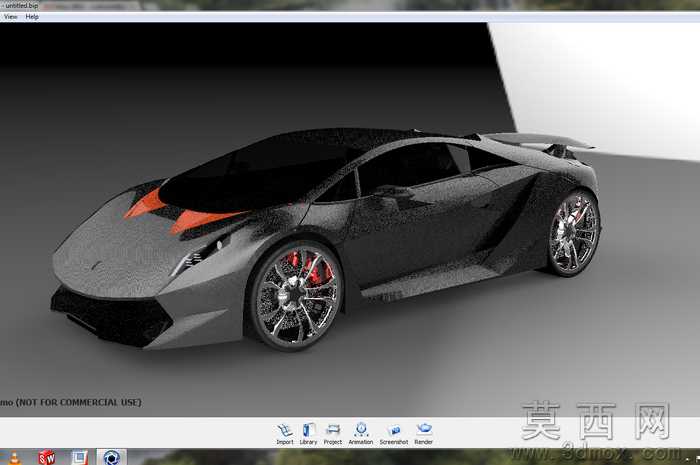Open the View menu
The height and width of the screenshot is (465, 700).
[x=10, y=17]
